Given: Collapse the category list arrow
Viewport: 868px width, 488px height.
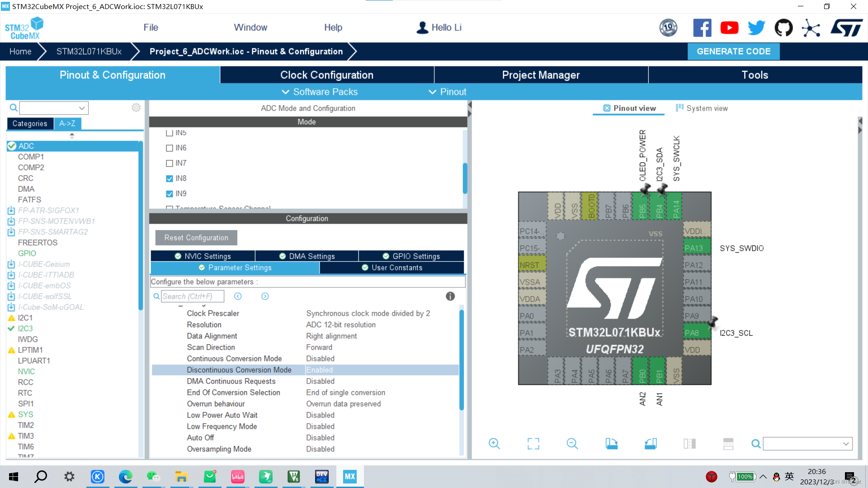Looking at the screenshot, I should click(72, 136).
